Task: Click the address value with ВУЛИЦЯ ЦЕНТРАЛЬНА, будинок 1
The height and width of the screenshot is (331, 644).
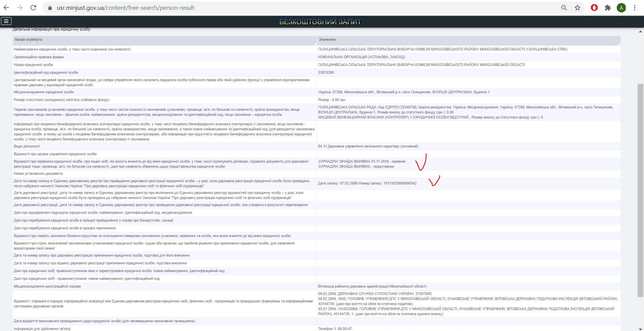Action: tap(404, 92)
